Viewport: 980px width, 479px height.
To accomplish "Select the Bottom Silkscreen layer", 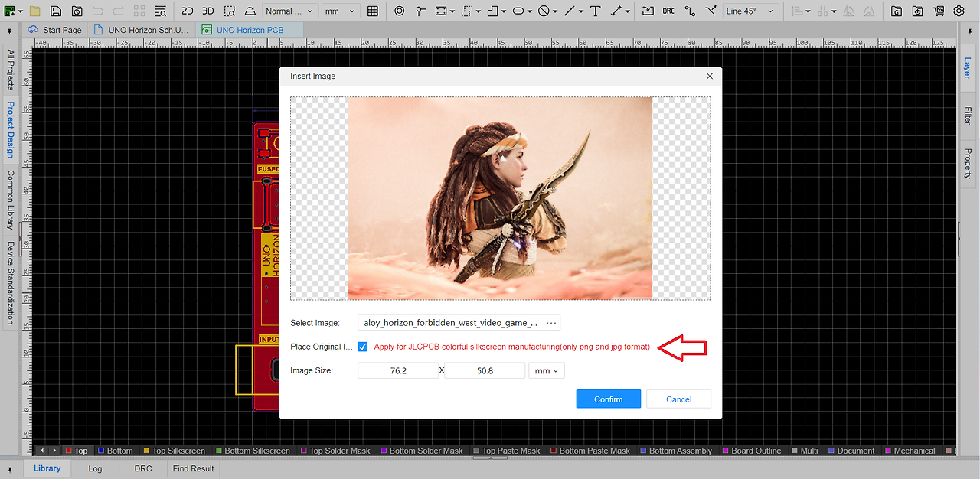I will 253,451.
